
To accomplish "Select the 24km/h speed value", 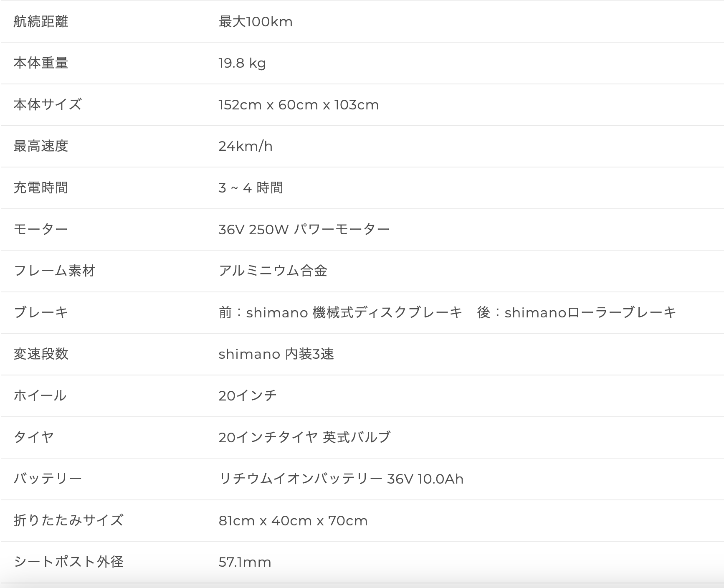I will tap(245, 146).
